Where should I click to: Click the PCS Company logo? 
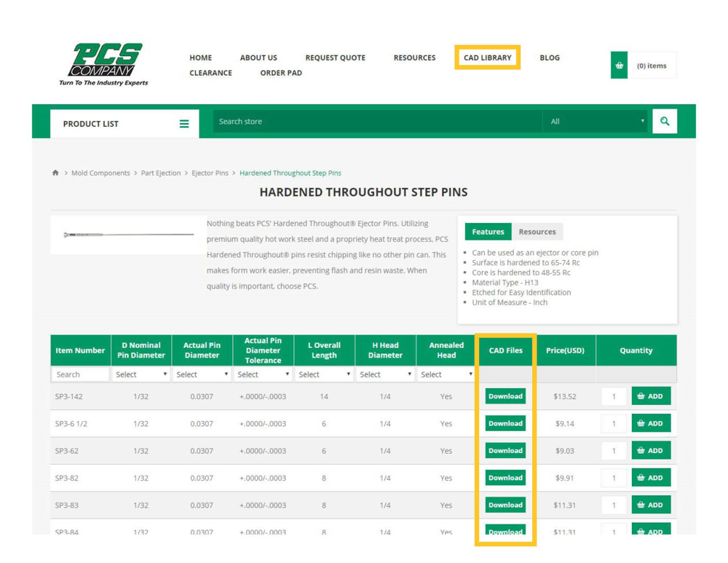tap(103, 64)
